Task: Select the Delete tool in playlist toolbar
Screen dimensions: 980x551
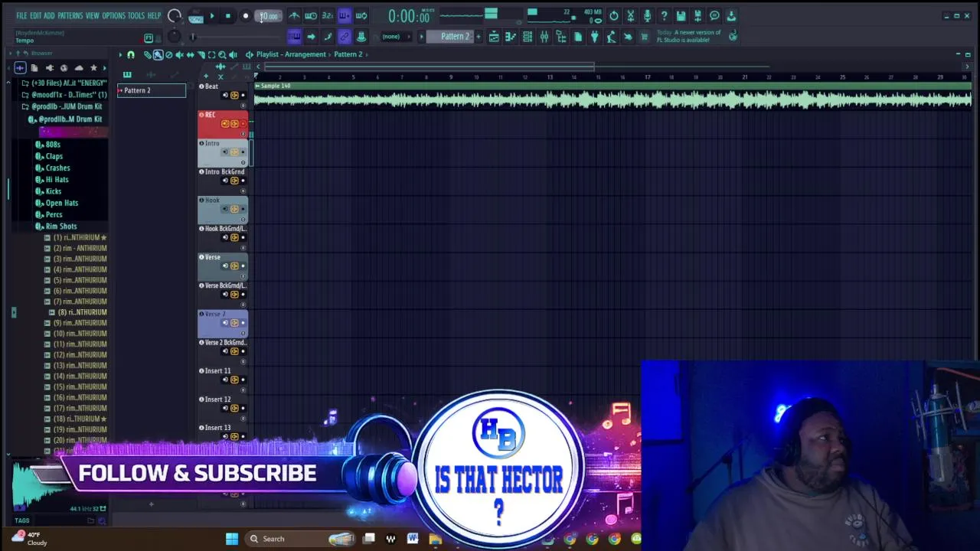Action: [x=168, y=55]
